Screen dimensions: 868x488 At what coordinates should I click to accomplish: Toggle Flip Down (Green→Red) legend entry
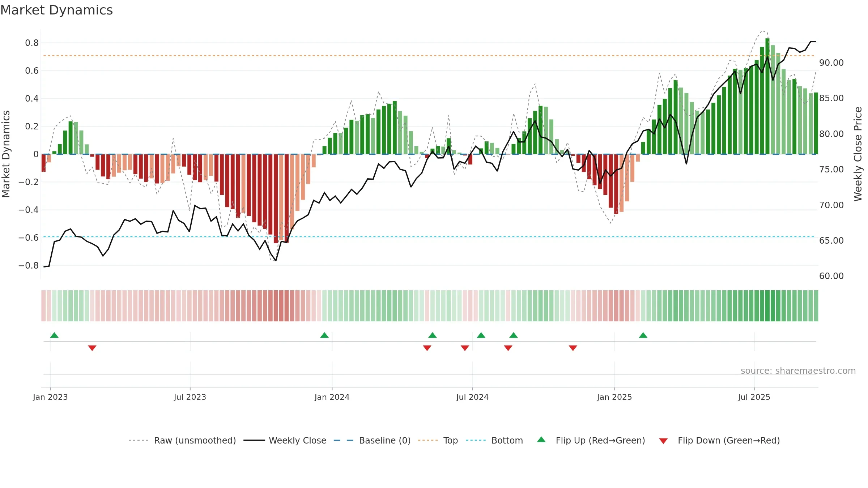click(719, 440)
